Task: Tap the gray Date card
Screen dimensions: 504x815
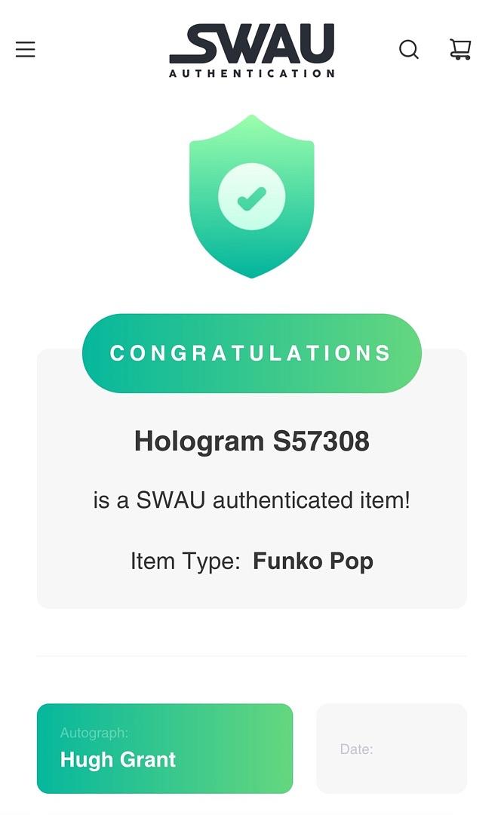Action: pos(392,749)
